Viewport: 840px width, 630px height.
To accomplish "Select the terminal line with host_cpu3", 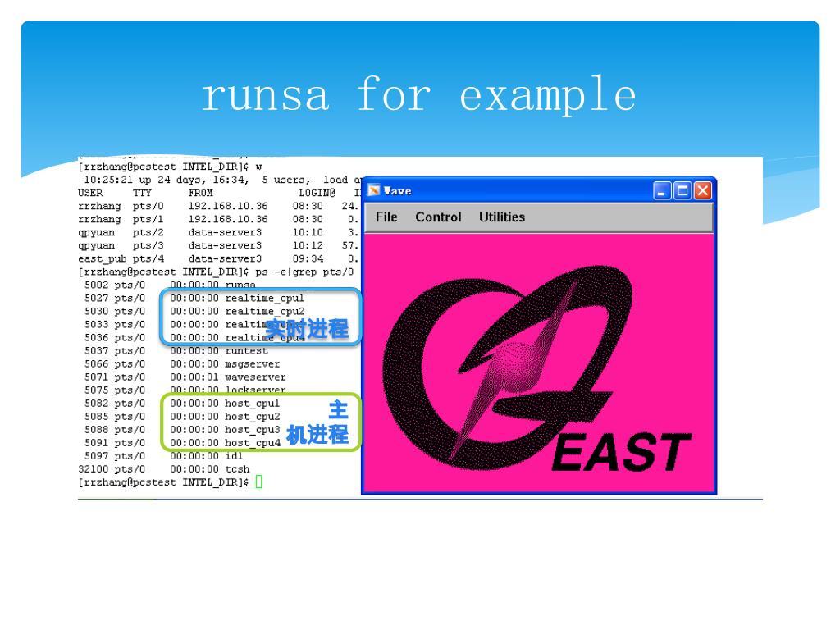I will pyautogui.click(x=182, y=430).
